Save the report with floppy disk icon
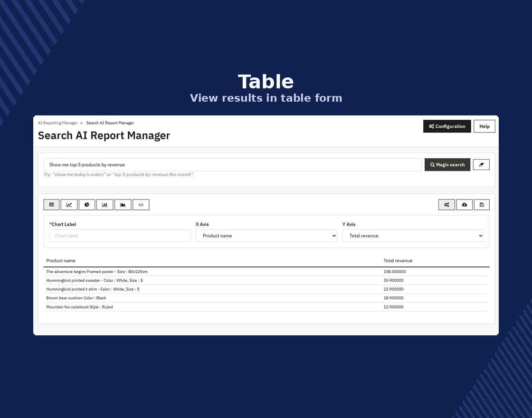 (482, 205)
